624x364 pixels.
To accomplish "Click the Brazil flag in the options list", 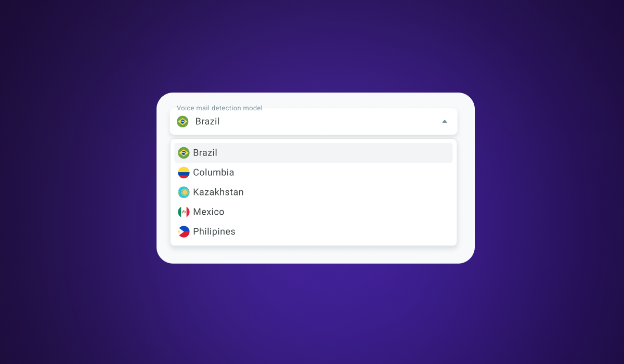I will tap(184, 153).
